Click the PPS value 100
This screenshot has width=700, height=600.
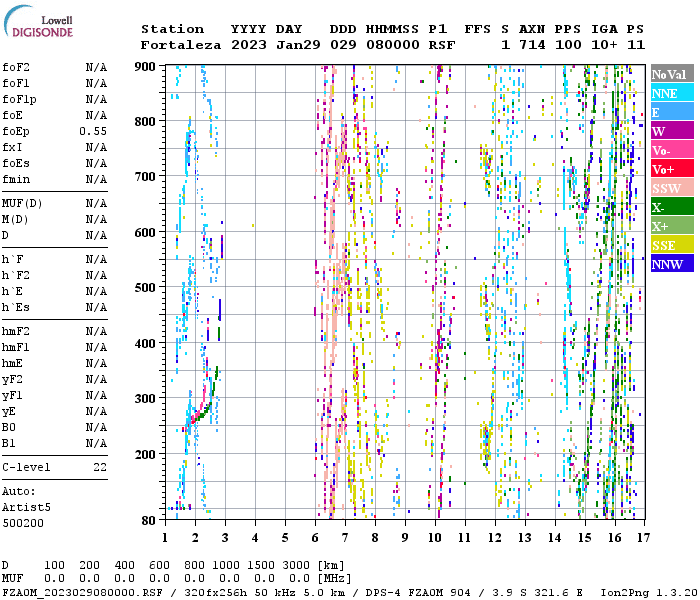coord(568,45)
